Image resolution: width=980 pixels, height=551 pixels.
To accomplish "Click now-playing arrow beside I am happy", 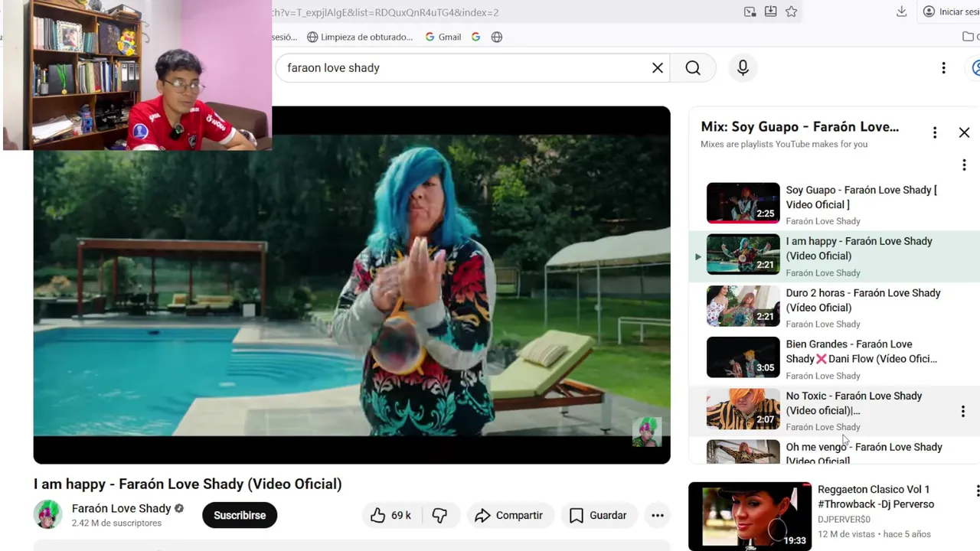I will coord(697,256).
